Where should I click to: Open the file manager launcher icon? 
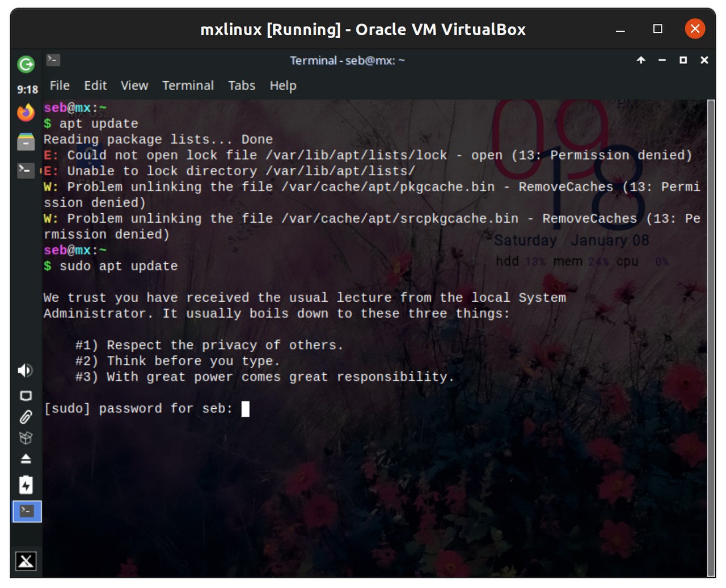pos(26,141)
